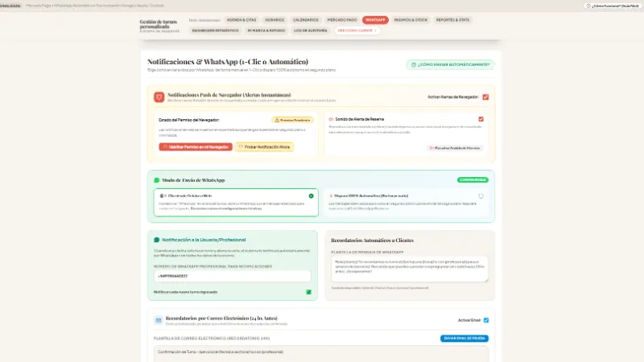Click the lightning icon on the automatic dispatch option

331,196
